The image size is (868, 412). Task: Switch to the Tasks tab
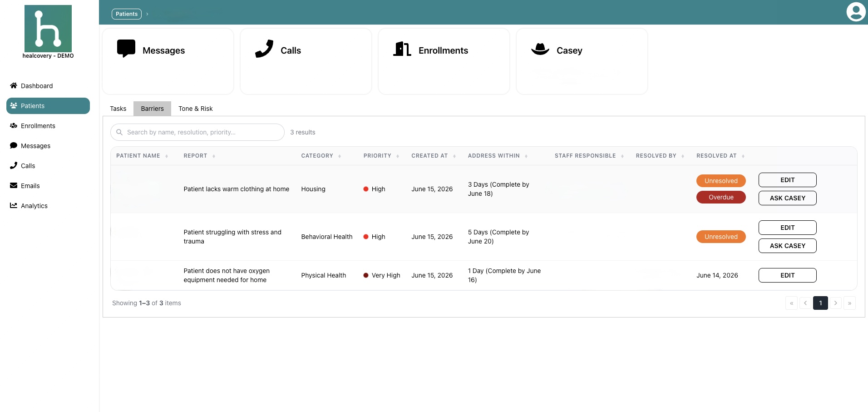[x=118, y=109]
